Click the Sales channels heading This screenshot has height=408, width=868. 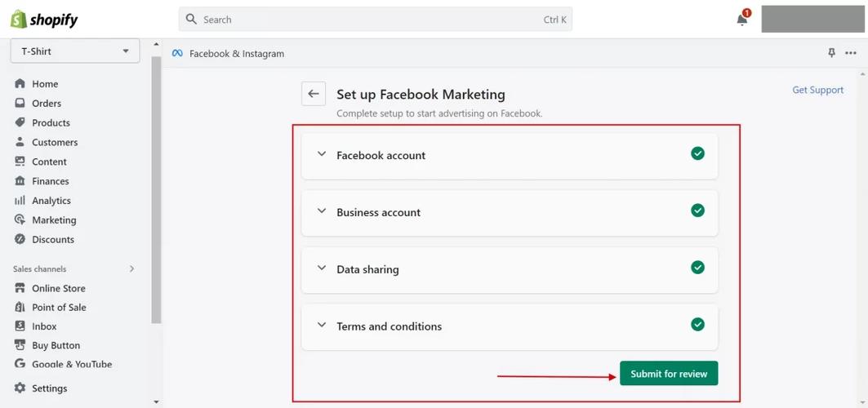click(40, 268)
